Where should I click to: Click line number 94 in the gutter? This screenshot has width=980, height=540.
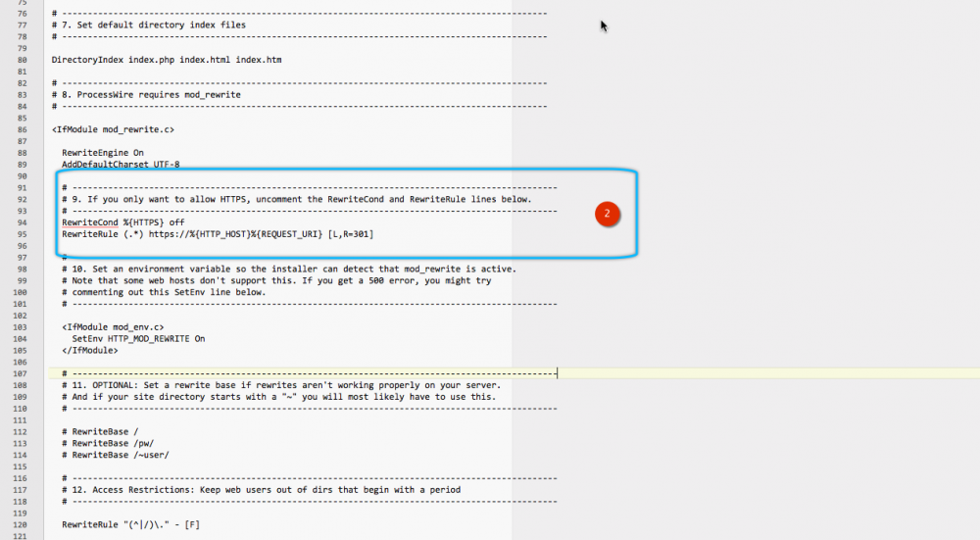click(22, 222)
